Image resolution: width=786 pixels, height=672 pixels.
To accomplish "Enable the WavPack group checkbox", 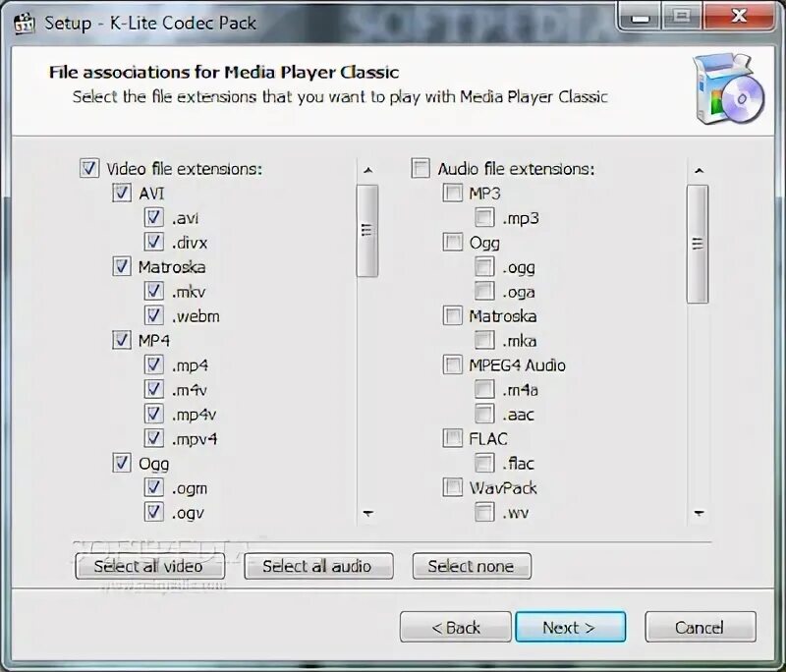I will click(x=453, y=487).
